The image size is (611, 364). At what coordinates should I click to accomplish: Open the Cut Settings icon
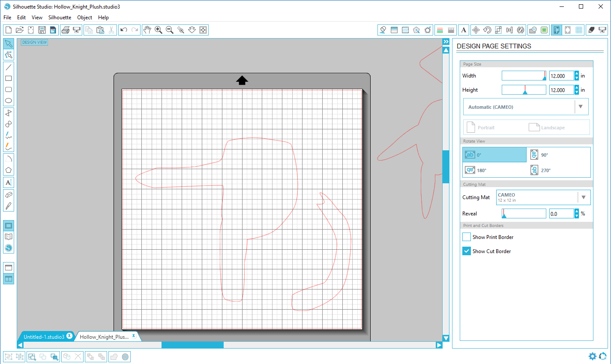[591, 30]
